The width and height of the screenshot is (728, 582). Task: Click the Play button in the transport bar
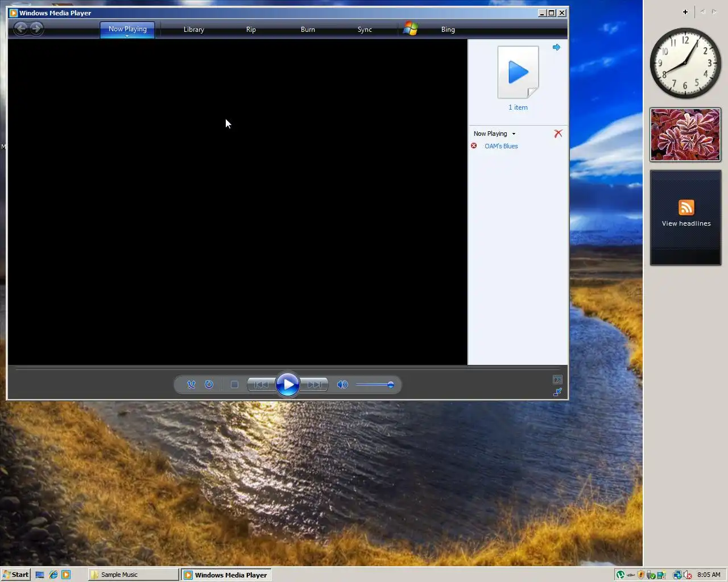tap(288, 385)
